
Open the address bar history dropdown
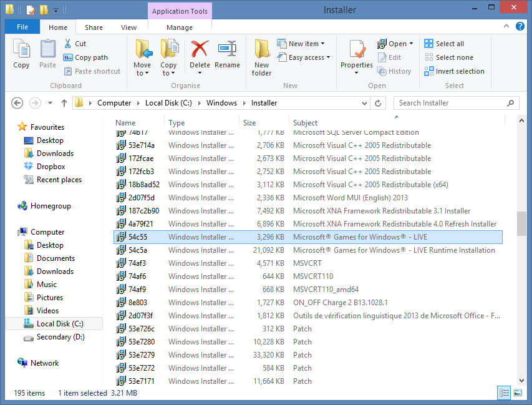pos(364,103)
